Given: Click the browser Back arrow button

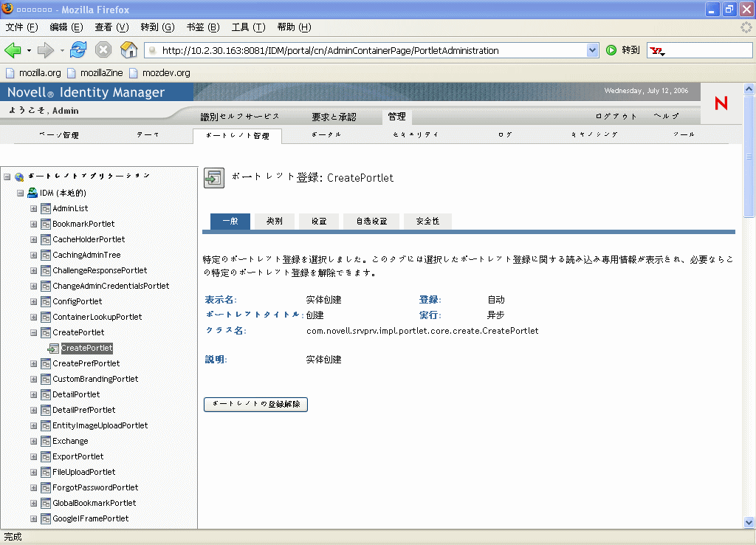Looking at the screenshot, I should point(13,50).
